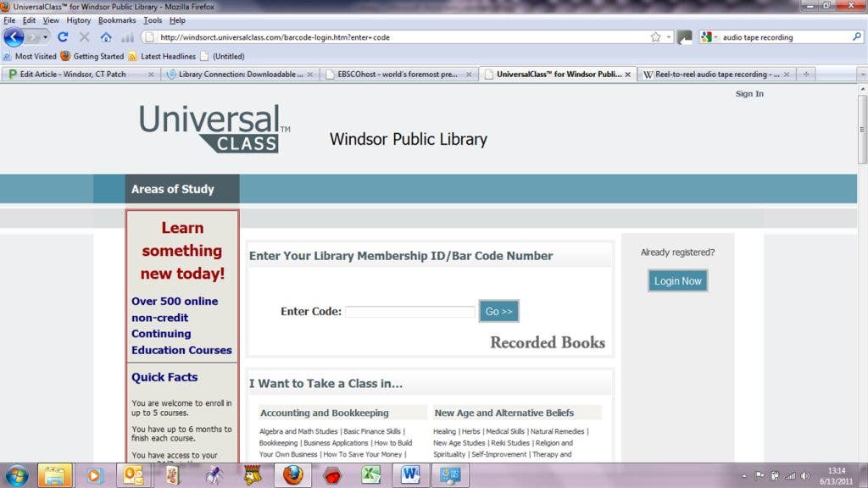
Task: Open the Basic Finance Skills link
Action: [x=372, y=431]
